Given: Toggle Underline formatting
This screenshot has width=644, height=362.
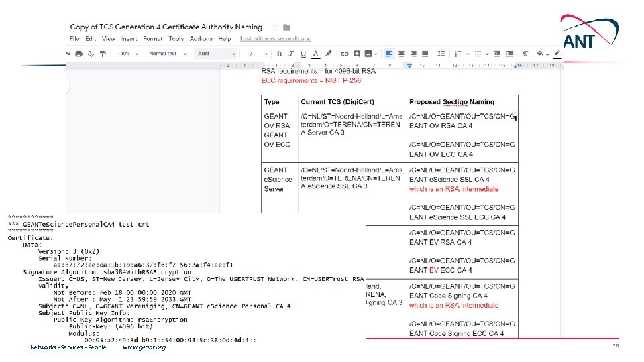Looking at the screenshot, I should (x=303, y=54).
